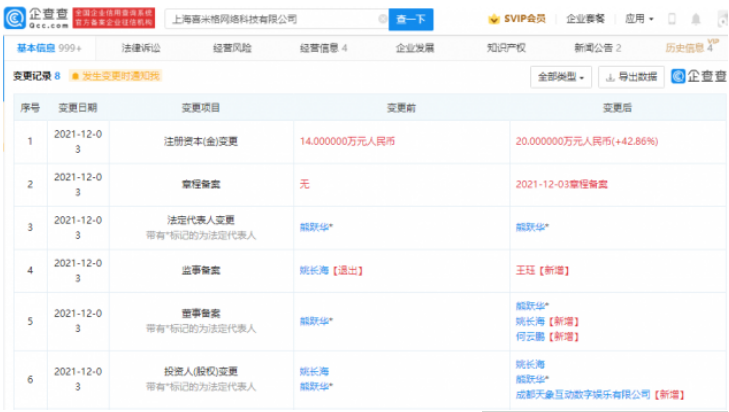Click the download icon in export data button

point(610,77)
